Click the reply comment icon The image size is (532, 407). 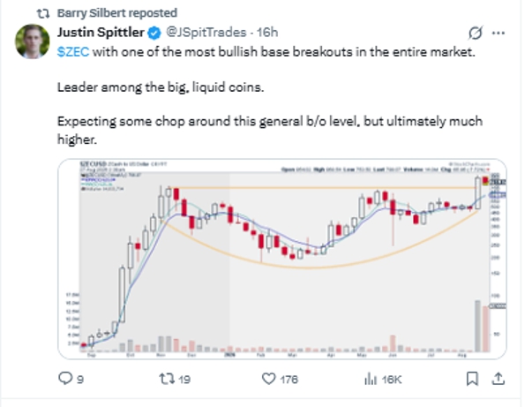pos(65,378)
